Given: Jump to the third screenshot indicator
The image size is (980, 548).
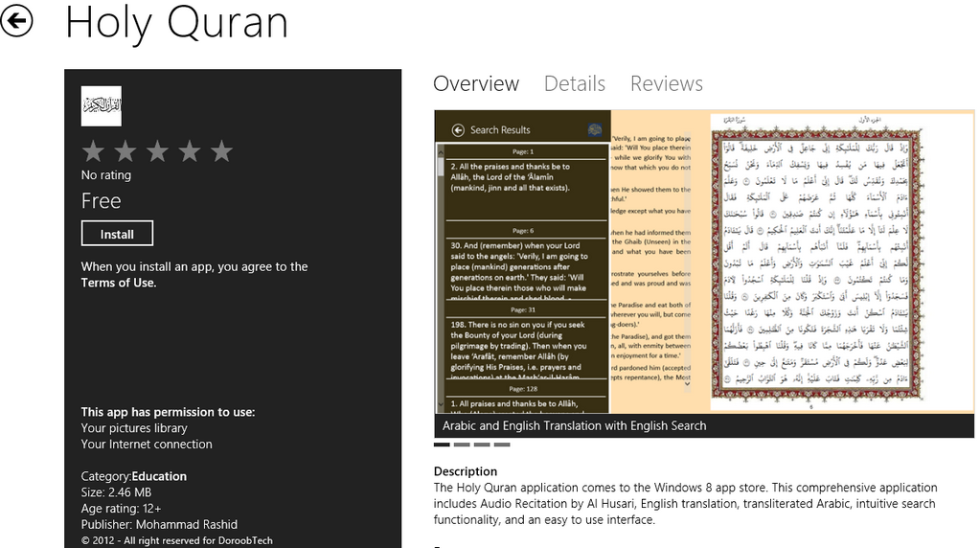Looking at the screenshot, I should pos(482,445).
